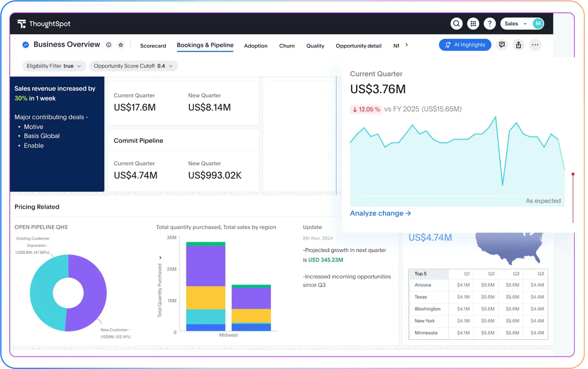Select the Arizona row in Top 5 table

point(423,285)
